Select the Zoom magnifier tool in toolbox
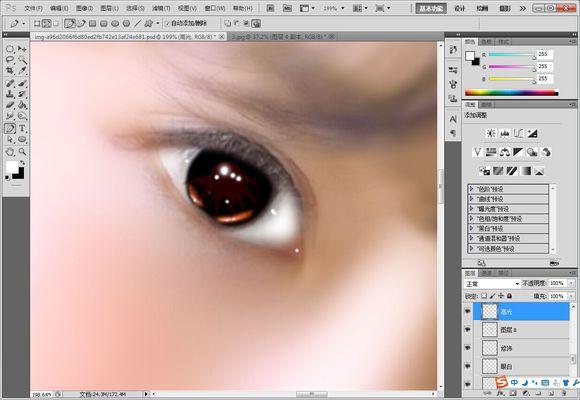The image size is (580, 400). click(x=22, y=151)
